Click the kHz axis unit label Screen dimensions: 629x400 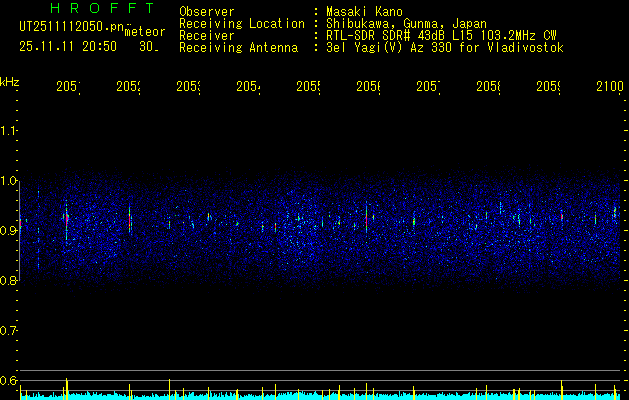9,82
